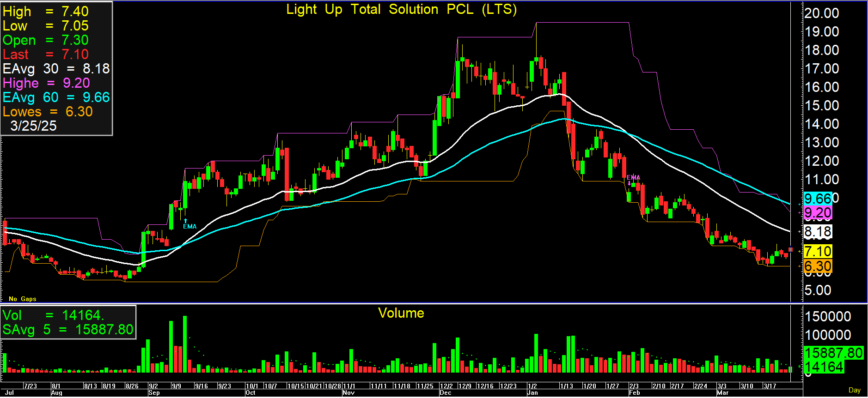This screenshot has height=398, width=868.
Task: Click the Aug month label
Action: (x=57, y=392)
